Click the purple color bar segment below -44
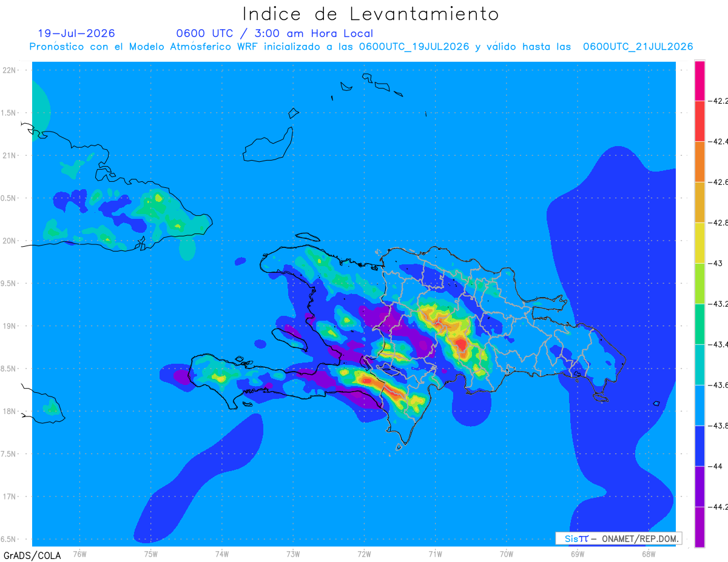Screen dimensions: 728x562 [x=699, y=487]
